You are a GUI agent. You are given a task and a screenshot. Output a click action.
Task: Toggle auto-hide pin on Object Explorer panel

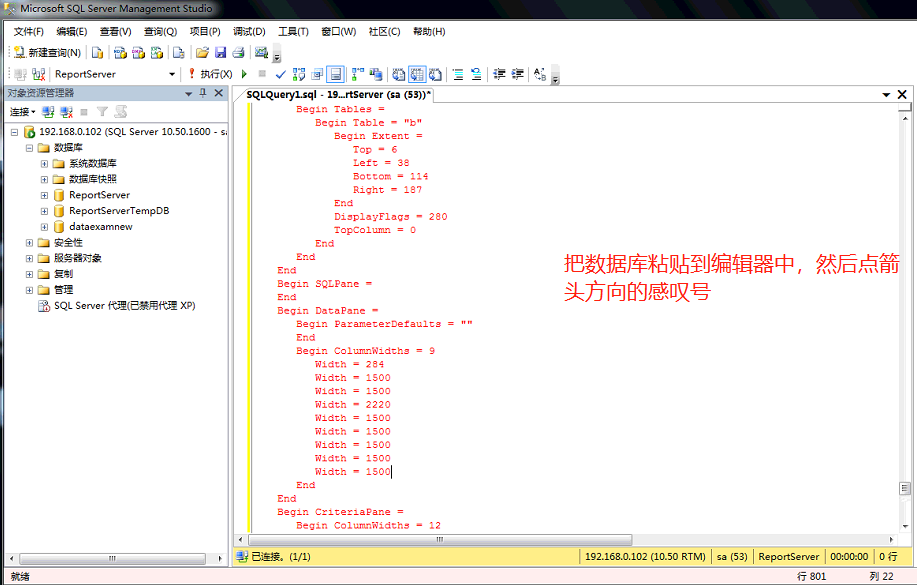point(203,93)
